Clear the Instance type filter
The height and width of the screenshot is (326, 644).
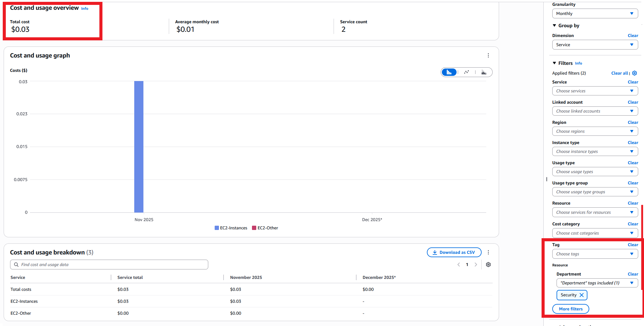pyautogui.click(x=633, y=143)
